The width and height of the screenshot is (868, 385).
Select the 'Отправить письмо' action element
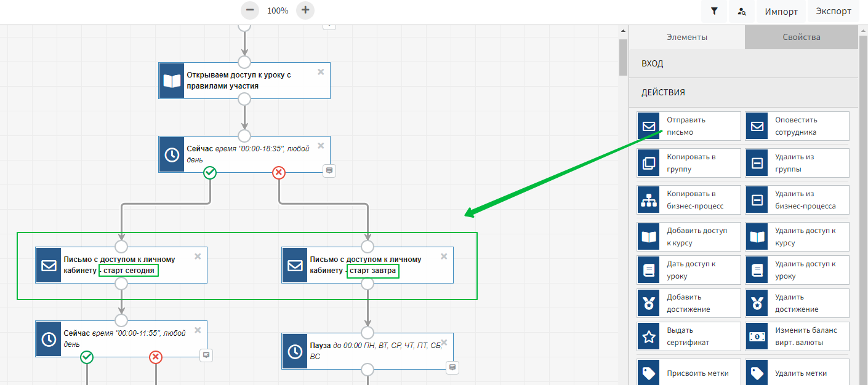coord(689,126)
